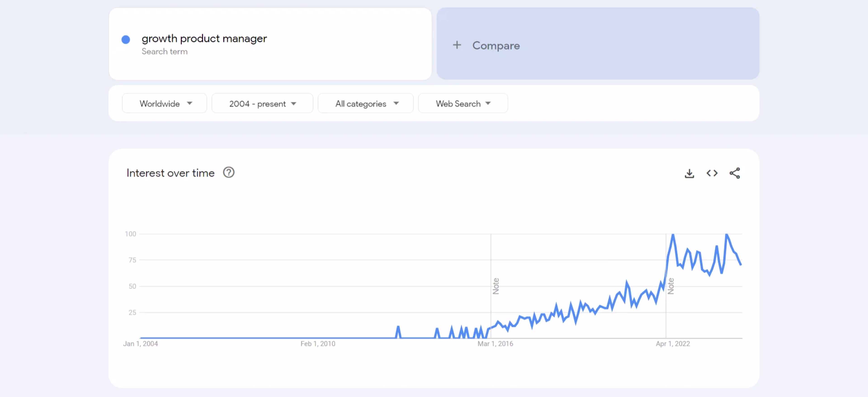This screenshot has height=397, width=868.
Task: Click the Note marker near Mar 2016
Action: [496, 286]
